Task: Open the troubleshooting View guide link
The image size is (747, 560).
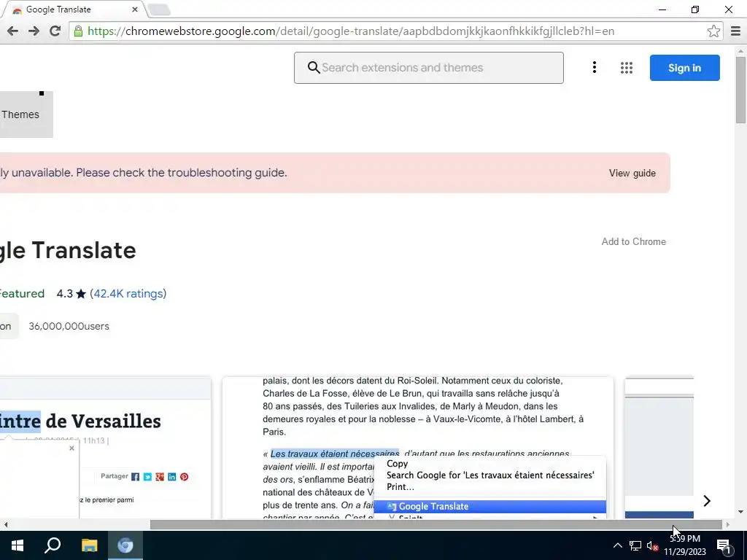Action: 632,173
